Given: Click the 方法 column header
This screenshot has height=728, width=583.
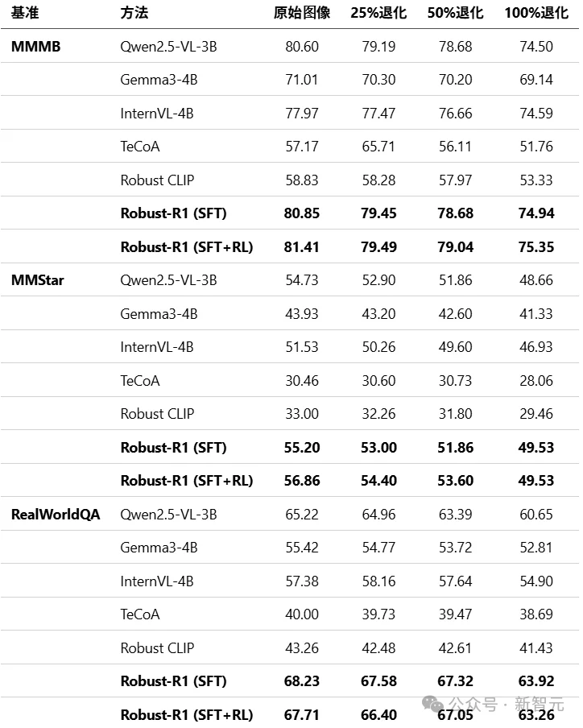Looking at the screenshot, I should (x=134, y=13).
